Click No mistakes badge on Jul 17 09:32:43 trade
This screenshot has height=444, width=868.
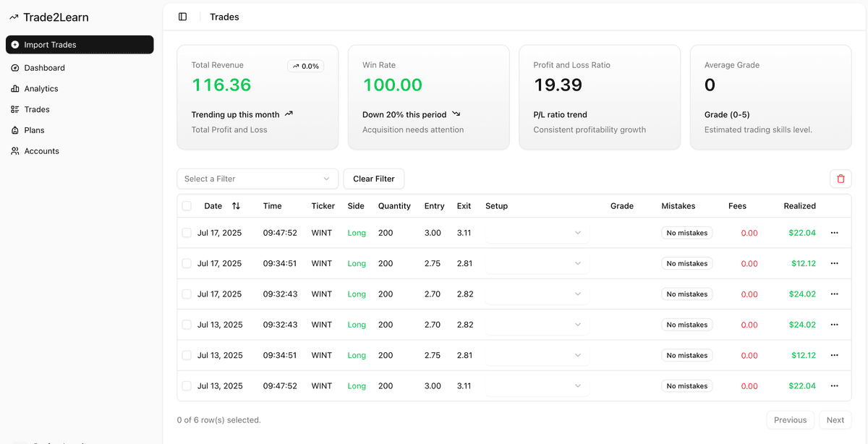point(686,294)
